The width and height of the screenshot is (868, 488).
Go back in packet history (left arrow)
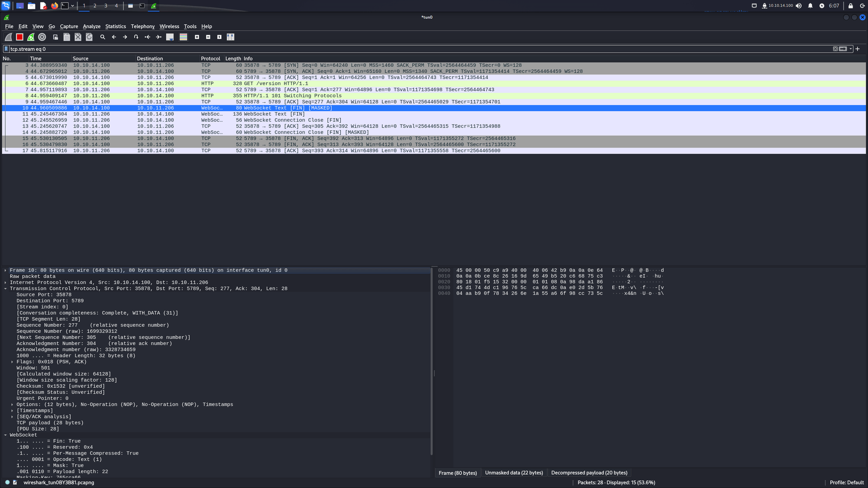[x=114, y=37]
